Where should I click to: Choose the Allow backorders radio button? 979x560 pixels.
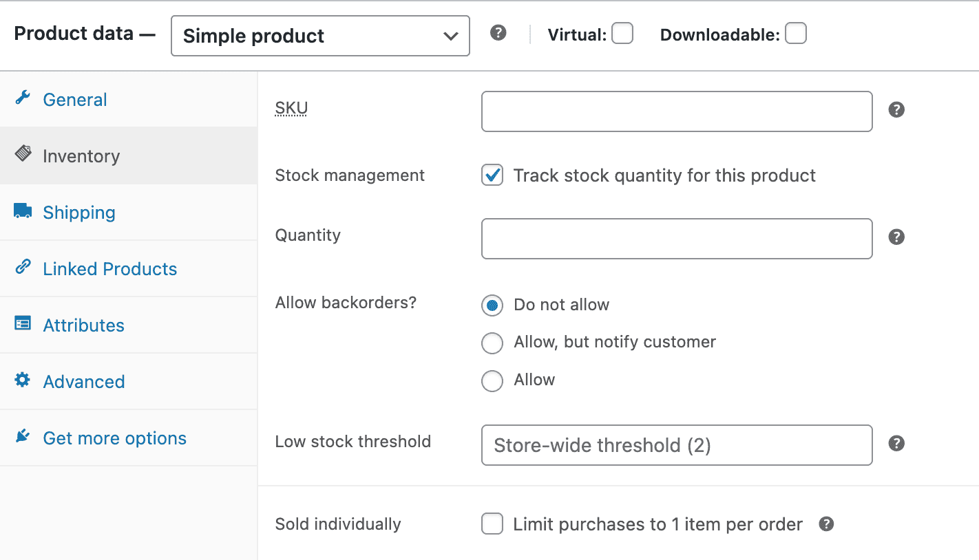(x=492, y=380)
